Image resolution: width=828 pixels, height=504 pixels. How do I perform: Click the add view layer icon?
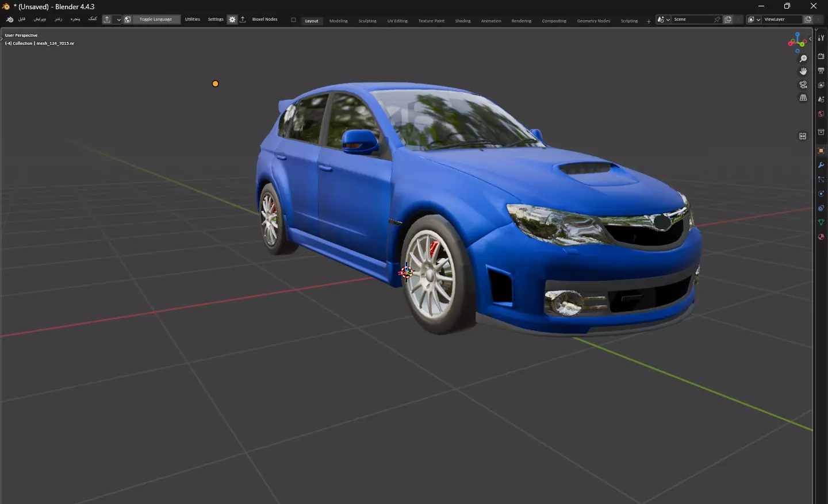point(808,20)
